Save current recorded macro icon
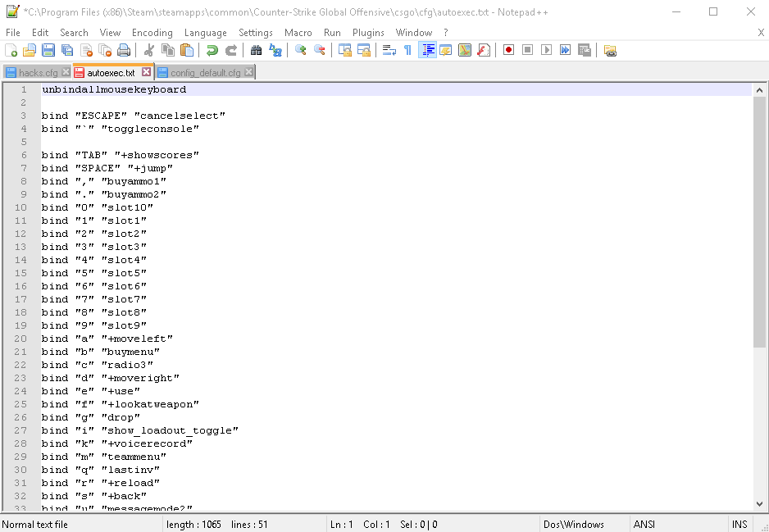The height and width of the screenshot is (532, 769). pos(584,50)
